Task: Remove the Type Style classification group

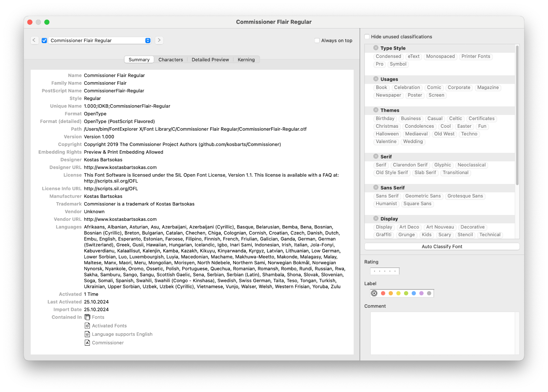Action: click(376, 48)
